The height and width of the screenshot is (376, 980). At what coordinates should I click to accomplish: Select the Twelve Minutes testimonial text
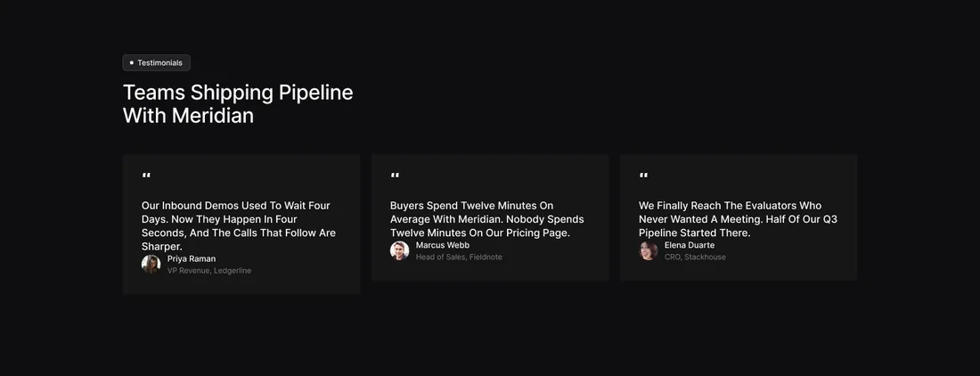[x=486, y=219]
